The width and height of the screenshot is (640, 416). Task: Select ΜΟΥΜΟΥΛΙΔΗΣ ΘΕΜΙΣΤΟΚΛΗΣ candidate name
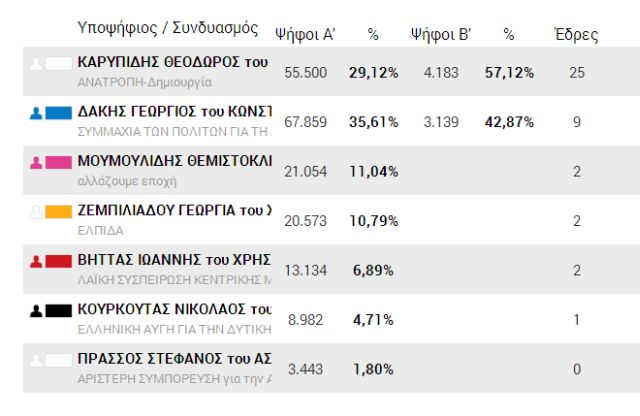point(173,160)
